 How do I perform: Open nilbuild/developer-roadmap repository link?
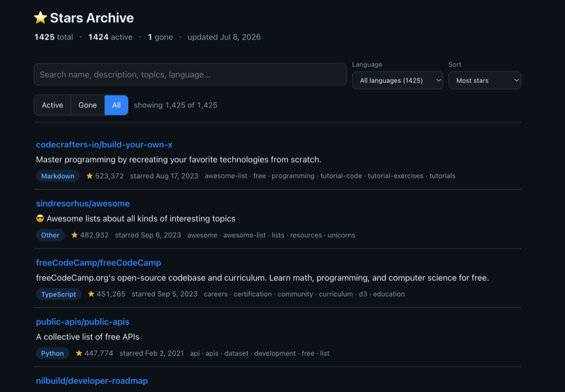[x=92, y=381]
